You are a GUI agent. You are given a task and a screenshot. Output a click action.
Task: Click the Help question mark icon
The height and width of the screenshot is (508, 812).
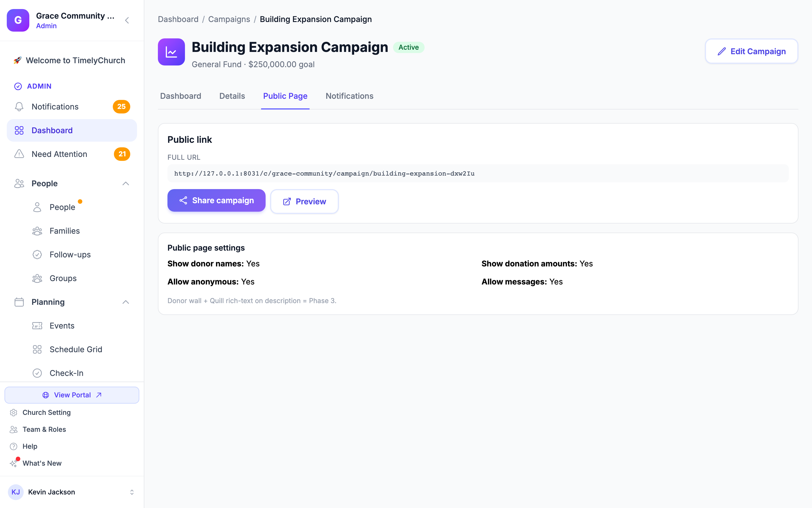14,446
